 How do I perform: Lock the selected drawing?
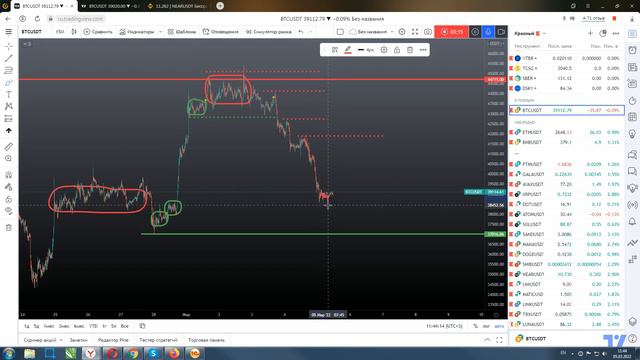397,50
